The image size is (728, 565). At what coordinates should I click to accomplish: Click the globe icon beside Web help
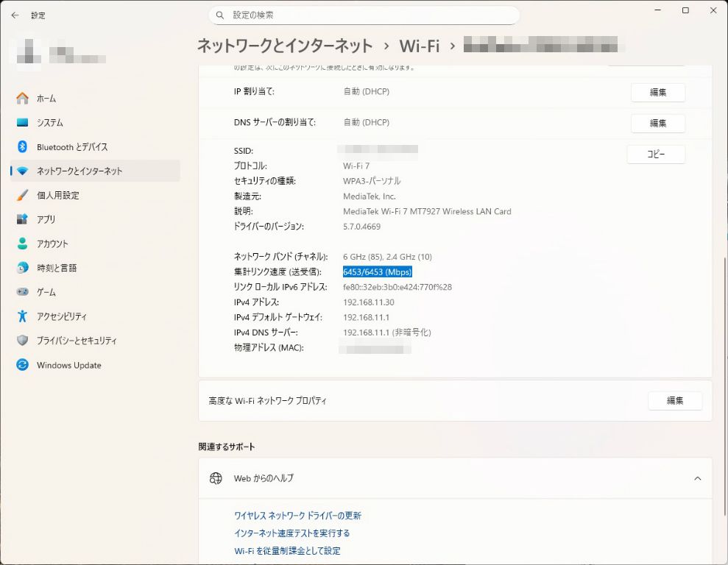click(x=216, y=478)
